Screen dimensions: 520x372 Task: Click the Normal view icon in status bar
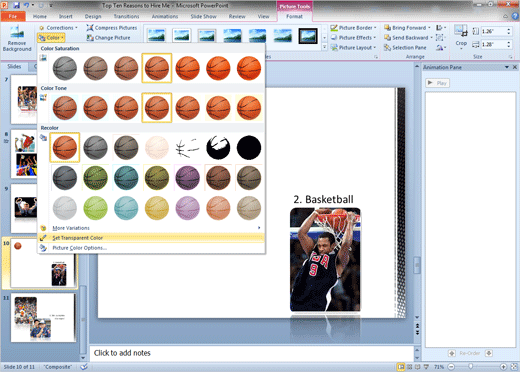(401, 367)
